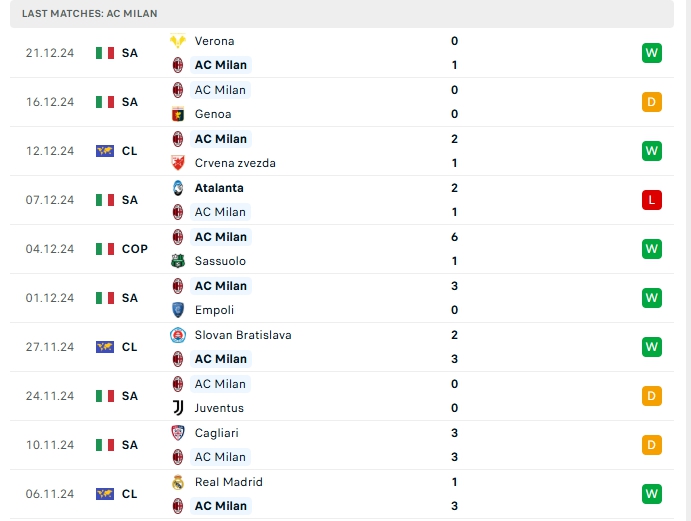691x521 pixels.
Task: Click the Champions League flag on 06.11.24
Action: [105, 494]
